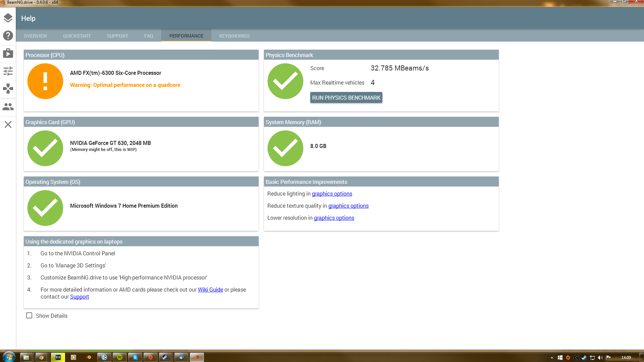This screenshot has width=644, height=362.
Task: Click the NVIDIA GeForce GT 630 text
Action: click(110, 143)
